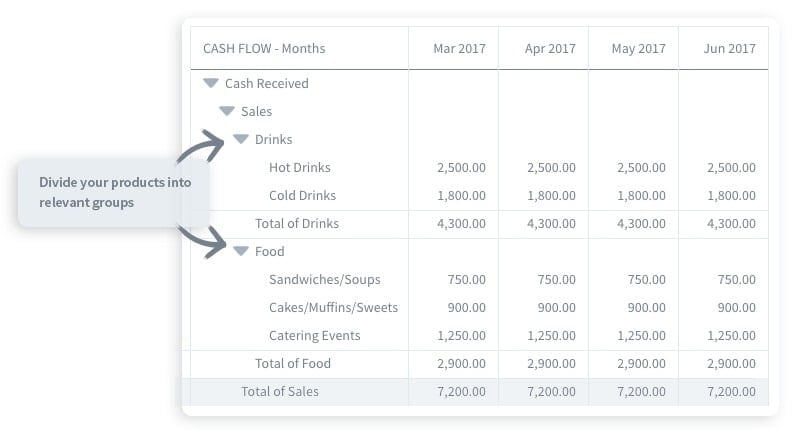Click the CASH FLOW - Months header
796x437 pixels.
coord(264,49)
